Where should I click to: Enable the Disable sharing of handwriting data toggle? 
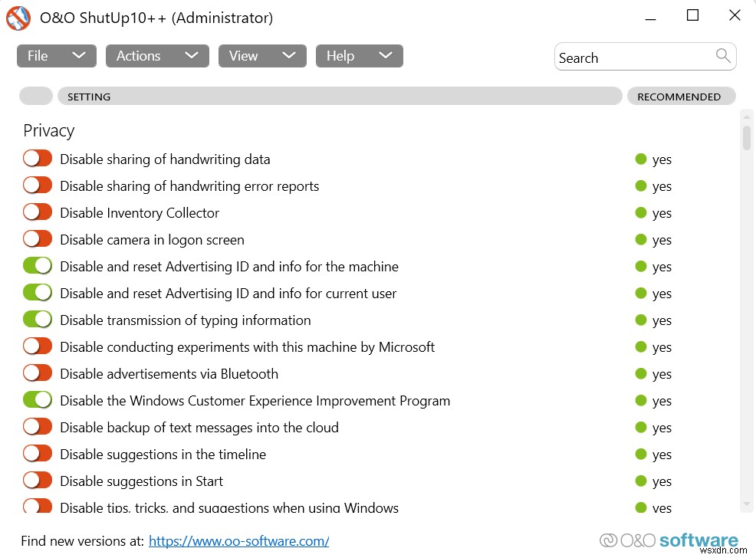[x=37, y=158]
